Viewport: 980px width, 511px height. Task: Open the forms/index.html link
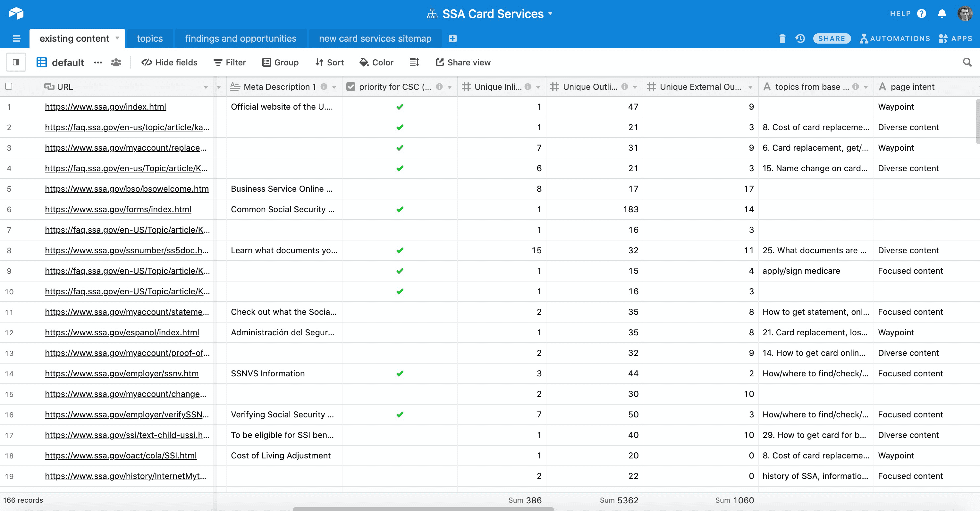(118, 209)
